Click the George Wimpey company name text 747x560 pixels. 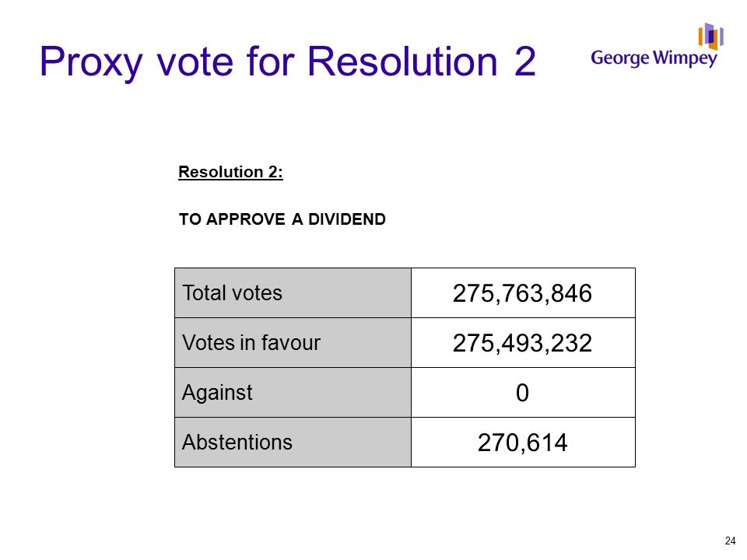click(x=654, y=58)
